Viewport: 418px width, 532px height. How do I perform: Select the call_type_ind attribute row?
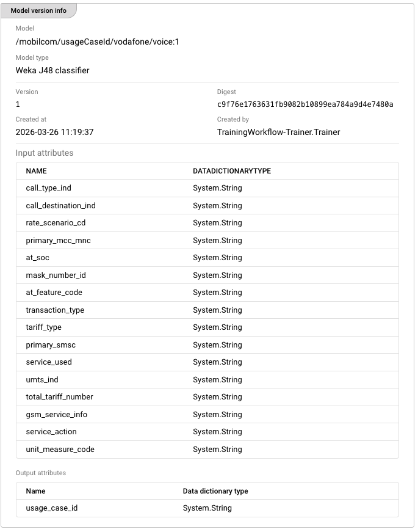(207, 188)
